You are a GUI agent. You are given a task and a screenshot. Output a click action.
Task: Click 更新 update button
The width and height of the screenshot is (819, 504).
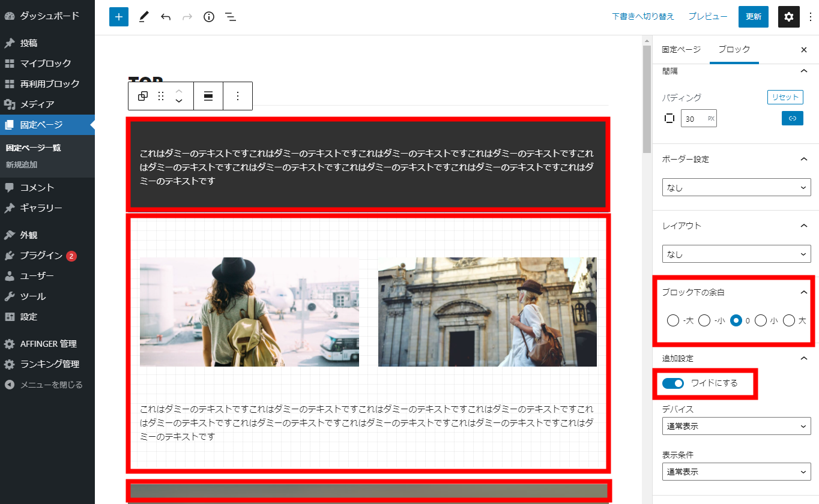click(754, 17)
